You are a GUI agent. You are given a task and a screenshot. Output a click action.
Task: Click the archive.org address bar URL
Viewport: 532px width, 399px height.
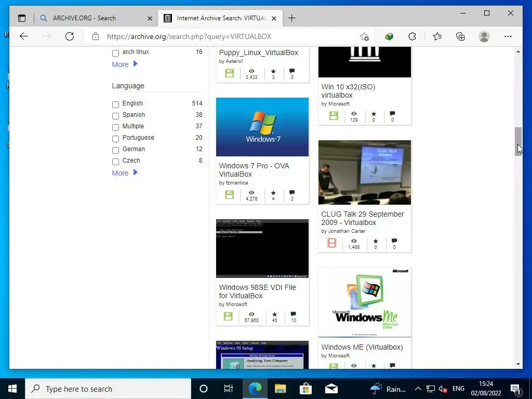189,37
